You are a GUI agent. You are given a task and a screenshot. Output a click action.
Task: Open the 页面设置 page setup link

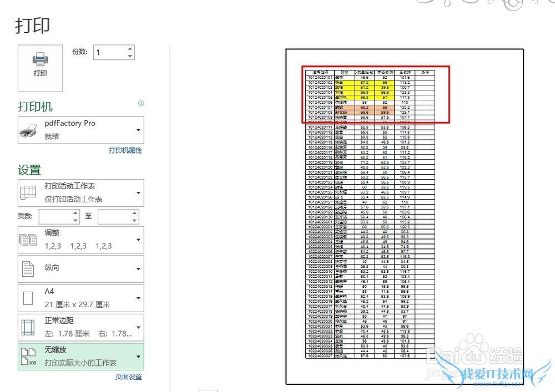128,377
